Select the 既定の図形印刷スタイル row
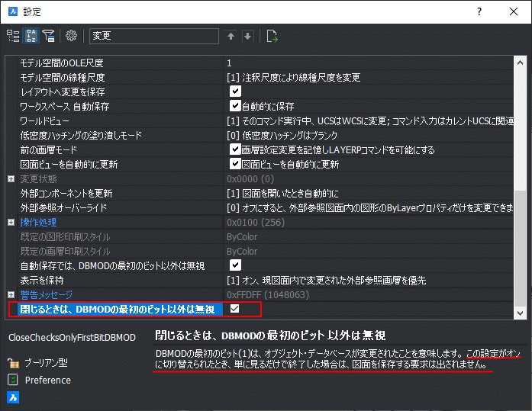This screenshot has width=532, height=411. pos(65,237)
